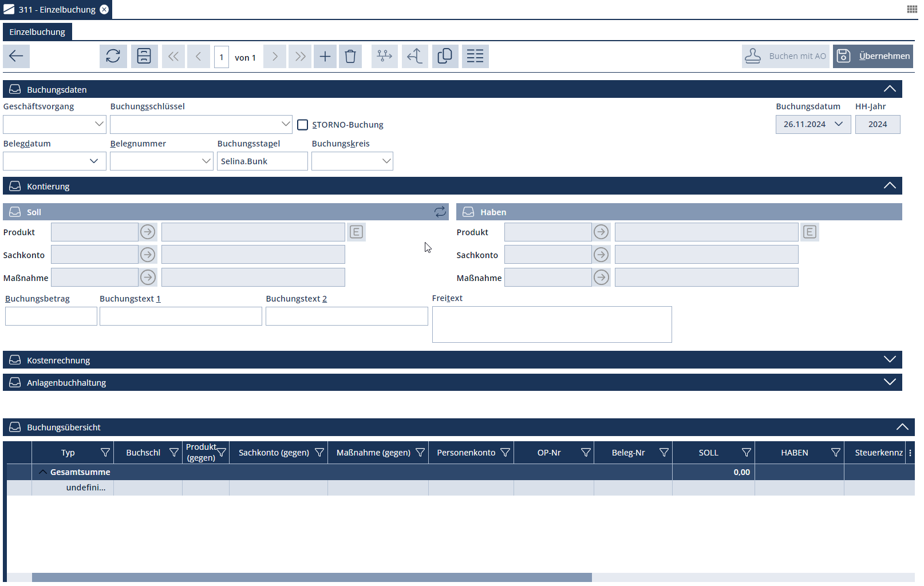Click the swap Soll/Haben arrows icon

tap(440, 212)
